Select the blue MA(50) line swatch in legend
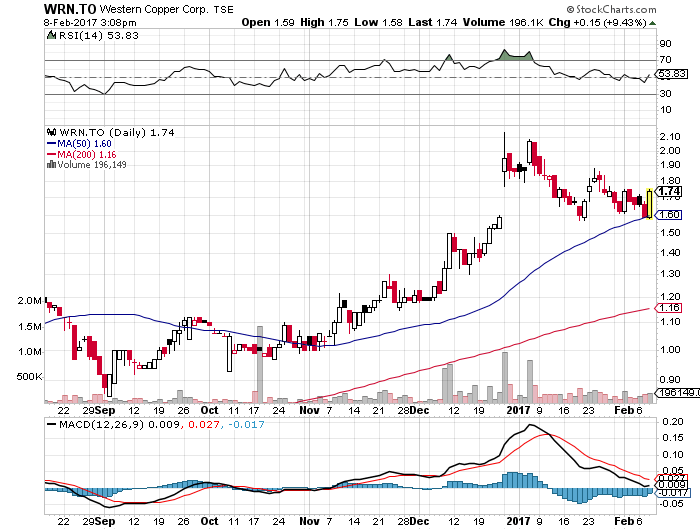 (51, 143)
